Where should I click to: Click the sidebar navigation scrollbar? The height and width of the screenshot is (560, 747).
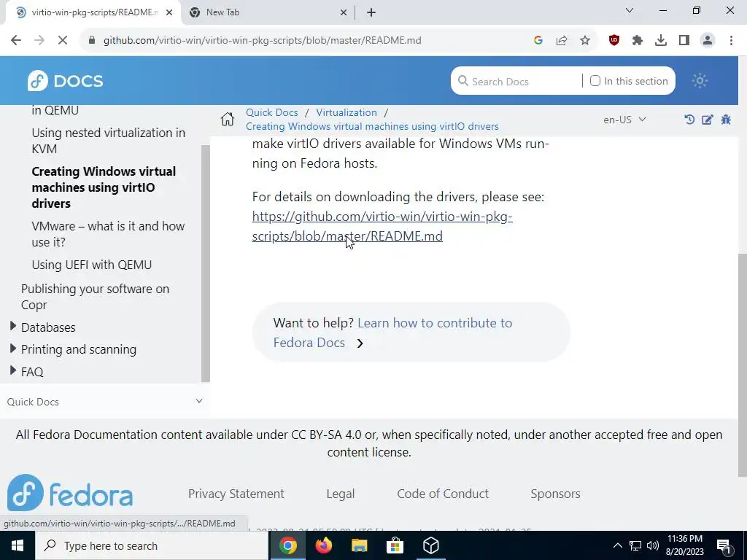point(205,263)
